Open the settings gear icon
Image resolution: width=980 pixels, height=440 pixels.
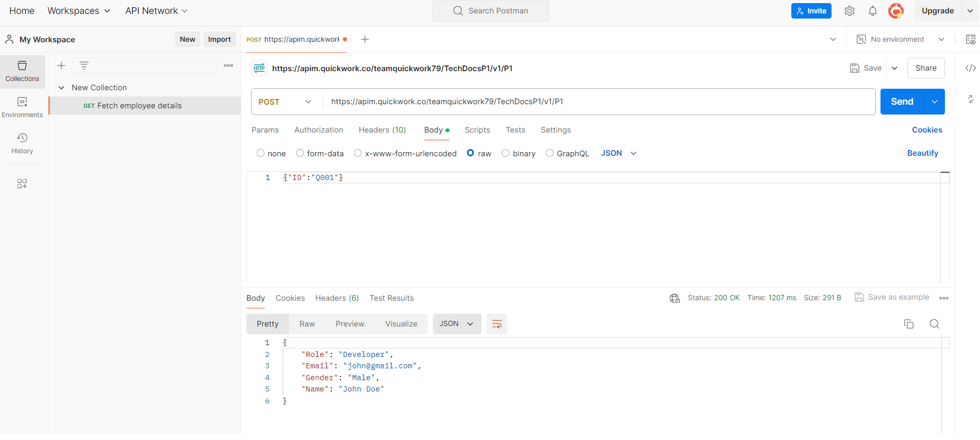850,11
